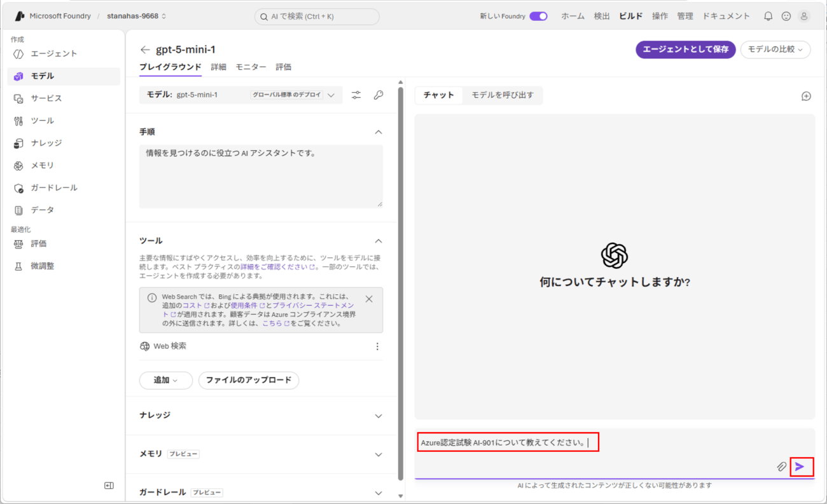Open model parameter settings sliders icon

point(356,95)
